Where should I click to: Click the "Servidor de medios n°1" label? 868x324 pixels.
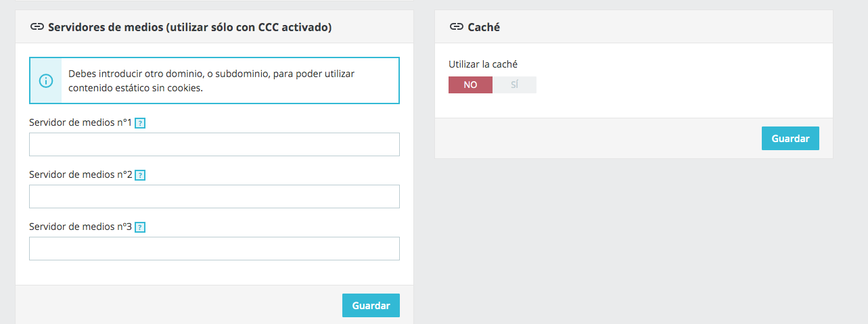point(80,122)
